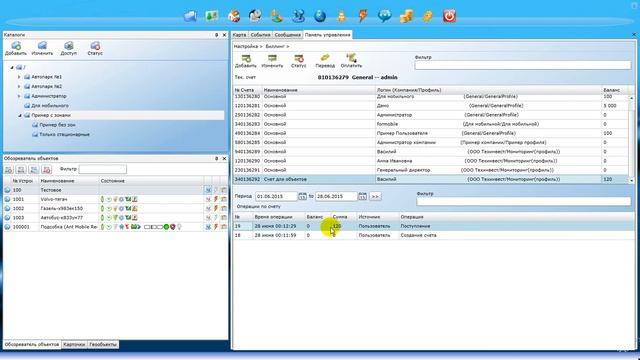Open the folder icon in top toolbar
Viewport: 640px width, 360px height.
tap(191, 16)
